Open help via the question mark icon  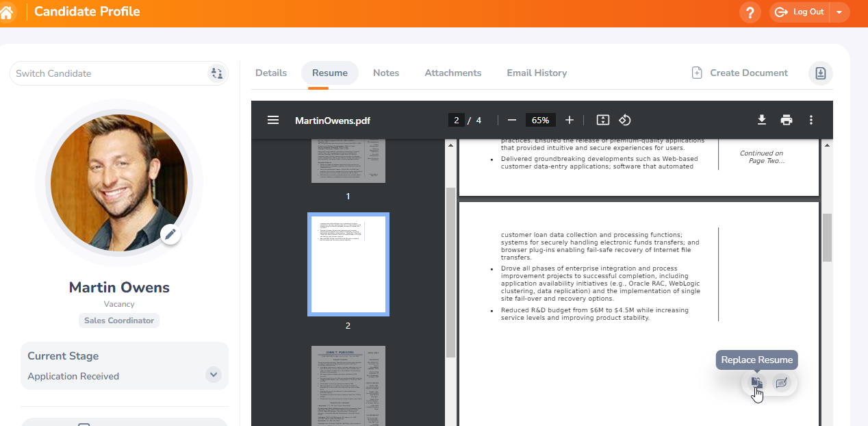[750, 12]
